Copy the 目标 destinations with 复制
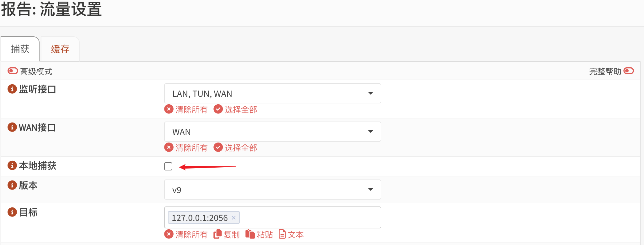This screenshot has width=644, height=245. [226, 234]
